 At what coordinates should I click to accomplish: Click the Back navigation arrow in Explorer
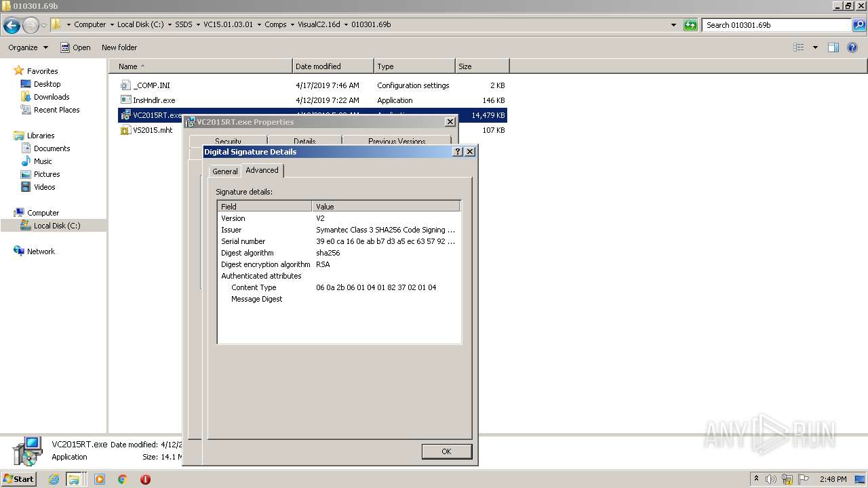click(x=12, y=26)
